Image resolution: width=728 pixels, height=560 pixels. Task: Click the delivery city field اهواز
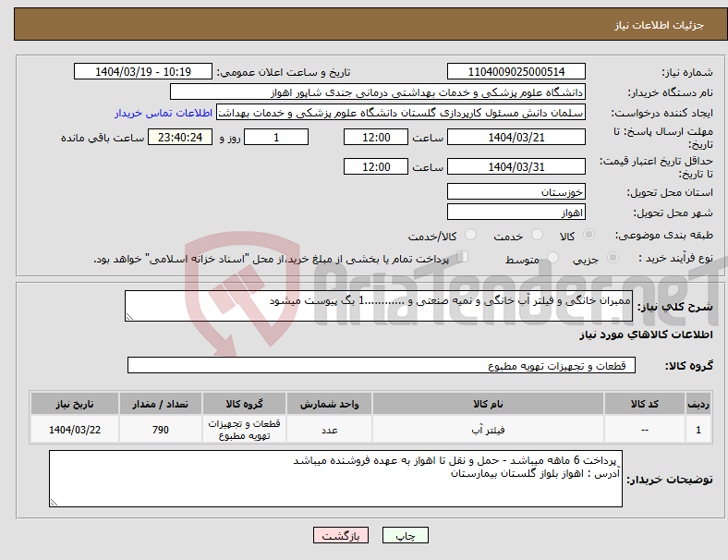pos(516,213)
